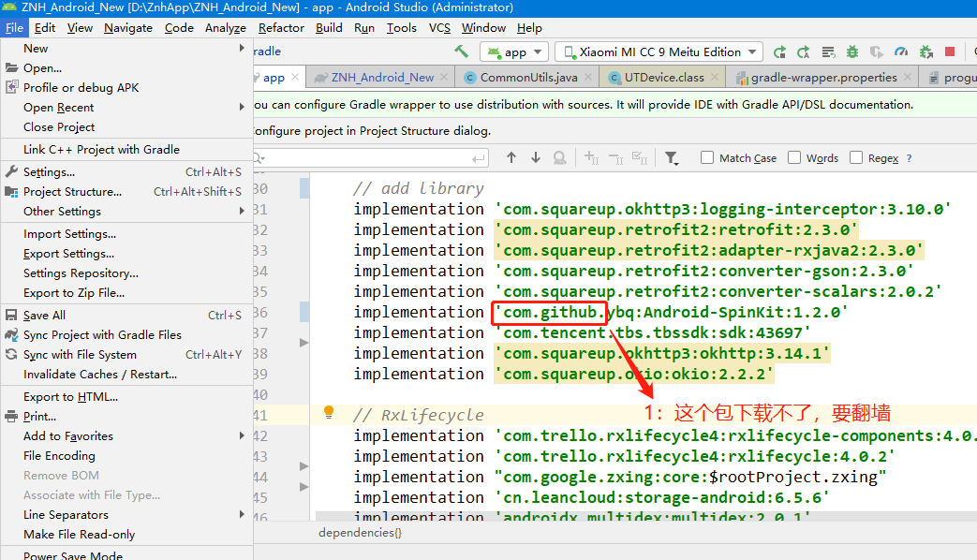Click Add Selection for Next Occurrence icon

592,158
